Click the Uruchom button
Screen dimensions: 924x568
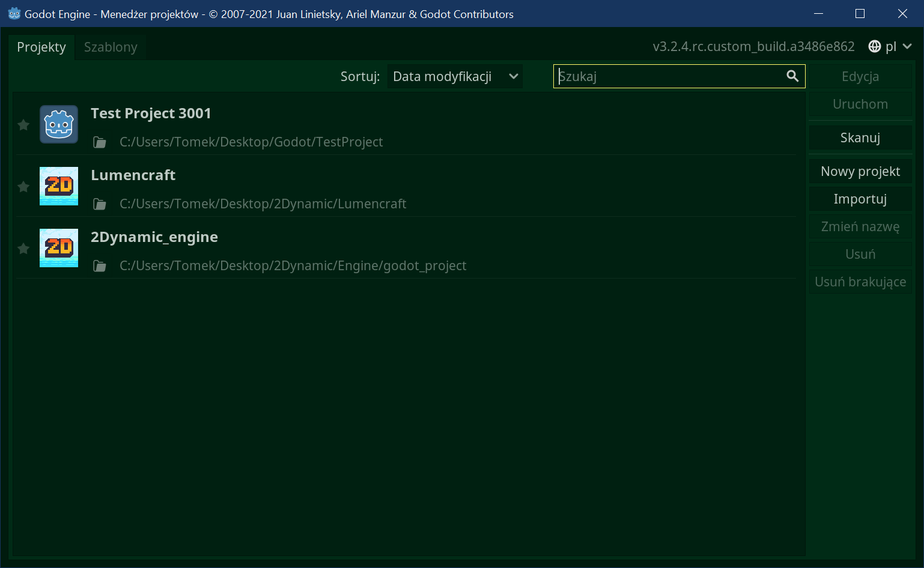point(860,104)
